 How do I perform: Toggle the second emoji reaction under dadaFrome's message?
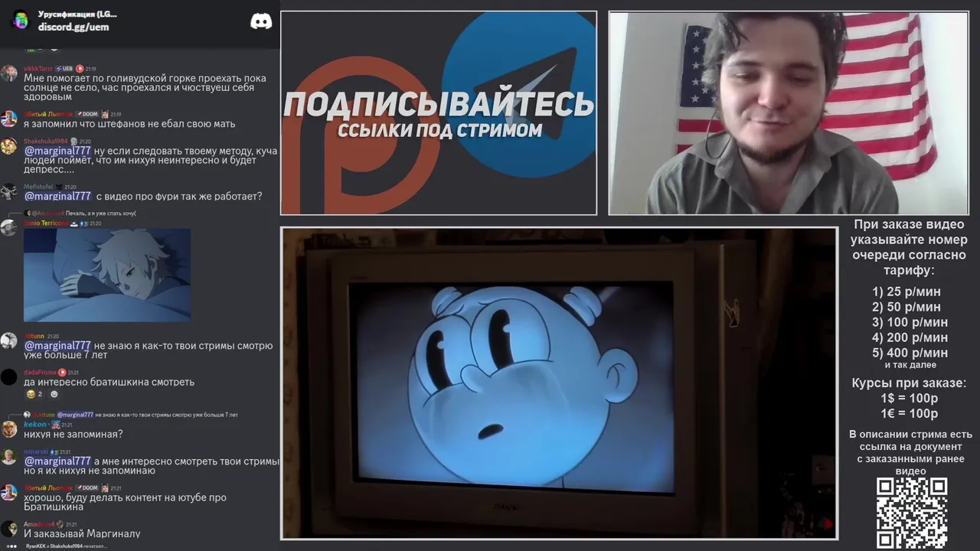(54, 394)
